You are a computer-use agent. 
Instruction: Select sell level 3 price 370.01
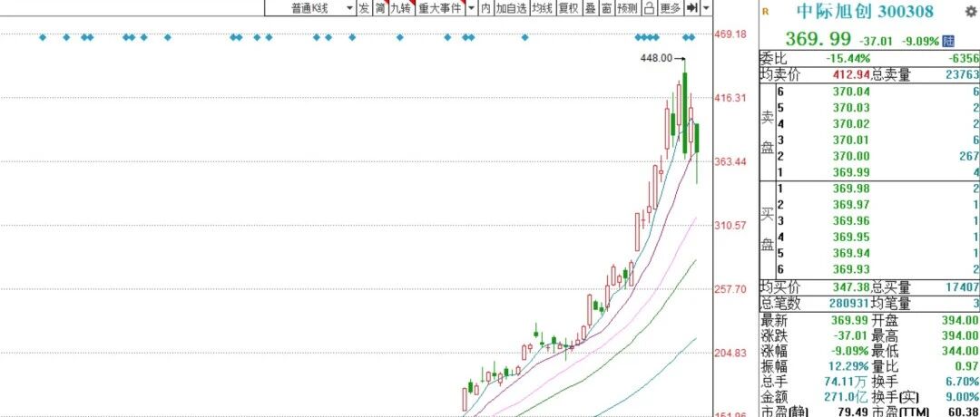point(851,140)
